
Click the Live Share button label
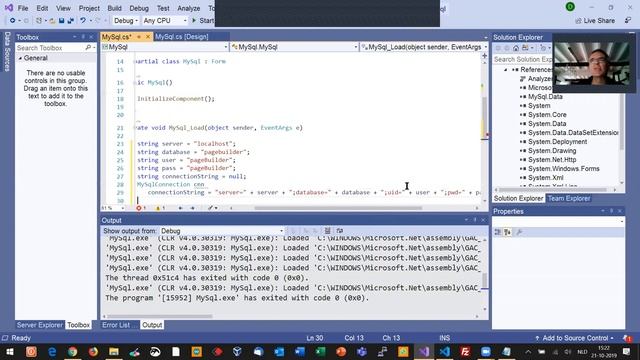coord(599,20)
